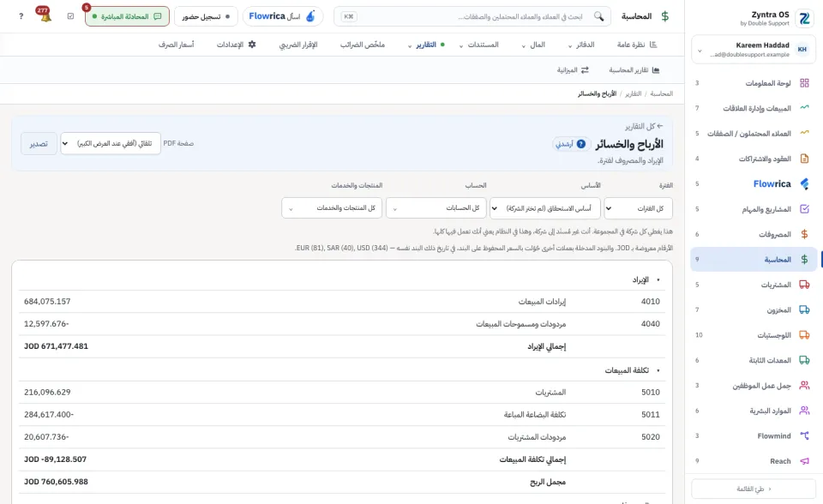Open the الفترة dropdown showing كل الفترات
The image size is (823, 504).
(x=638, y=208)
